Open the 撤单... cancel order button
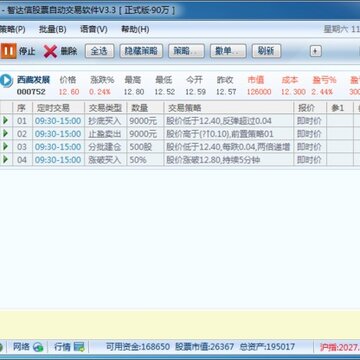Screen dimensions: 360x360 point(228,51)
